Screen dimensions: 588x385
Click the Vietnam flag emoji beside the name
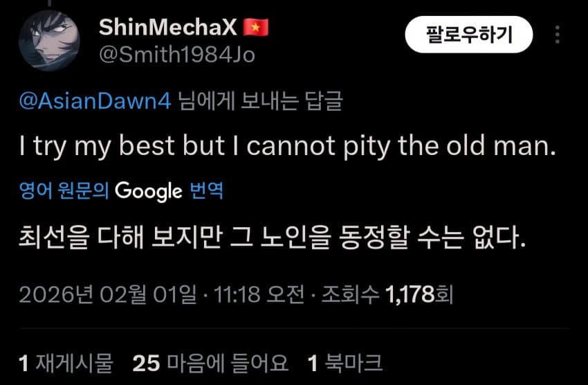256,28
